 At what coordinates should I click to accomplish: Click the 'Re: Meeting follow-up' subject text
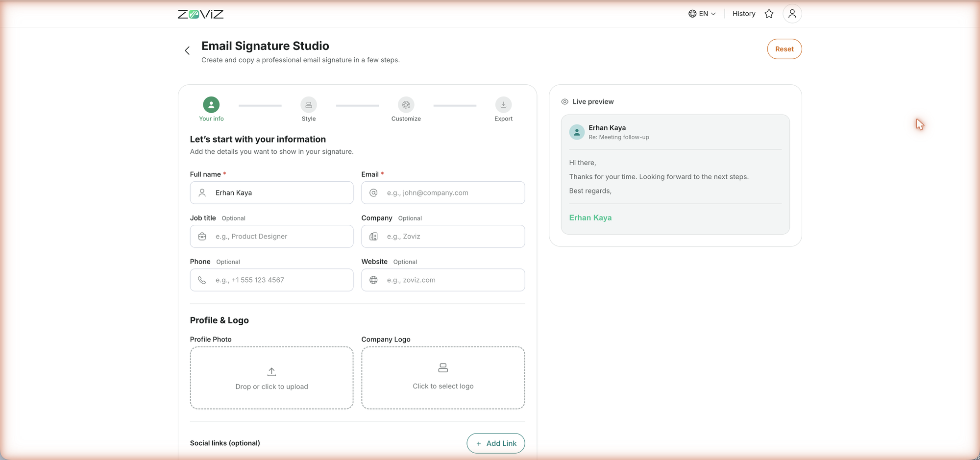[618, 137]
